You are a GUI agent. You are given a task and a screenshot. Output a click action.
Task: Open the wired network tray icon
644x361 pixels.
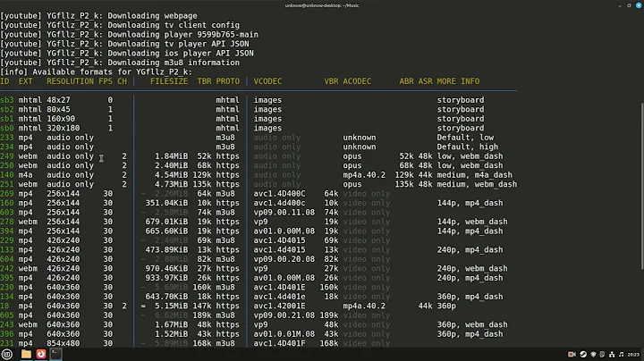612,355
